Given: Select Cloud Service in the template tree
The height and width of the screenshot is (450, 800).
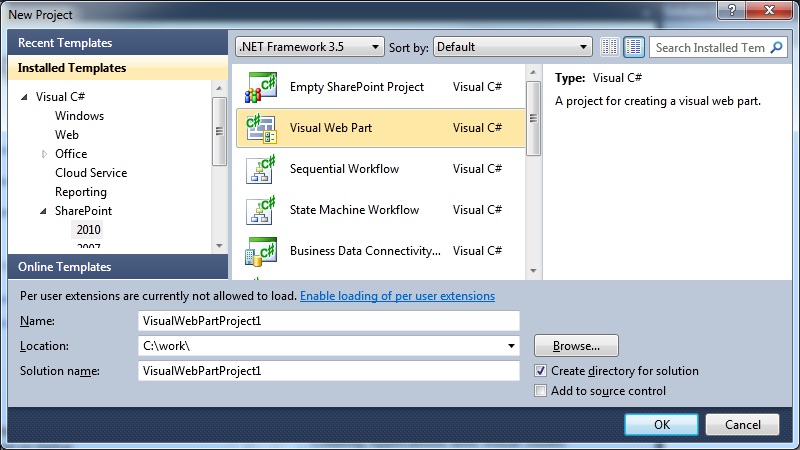Looking at the screenshot, I should (91, 173).
